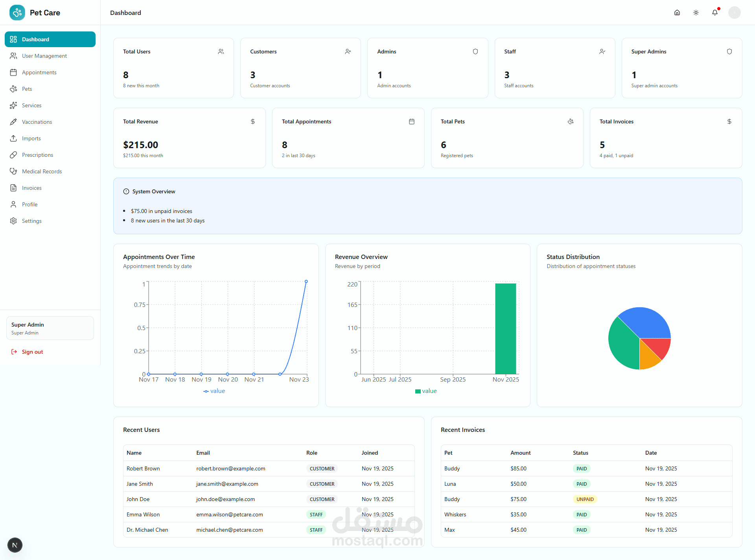Click green Nov 2025 revenue bar

505,329
